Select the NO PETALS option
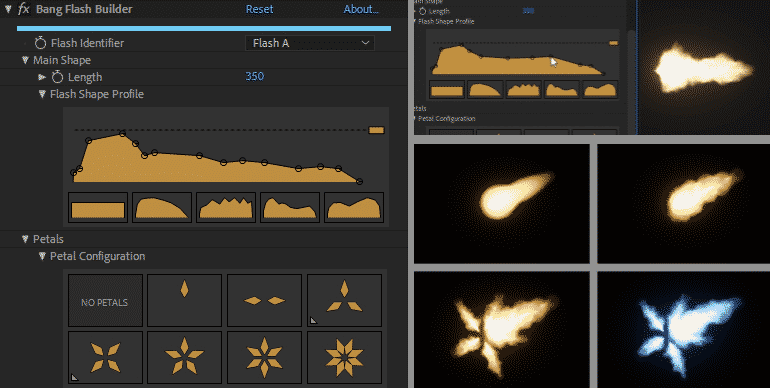 (106, 301)
